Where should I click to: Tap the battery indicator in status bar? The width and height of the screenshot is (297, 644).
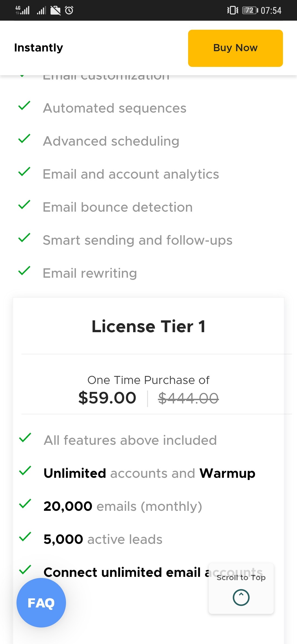(x=250, y=10)
